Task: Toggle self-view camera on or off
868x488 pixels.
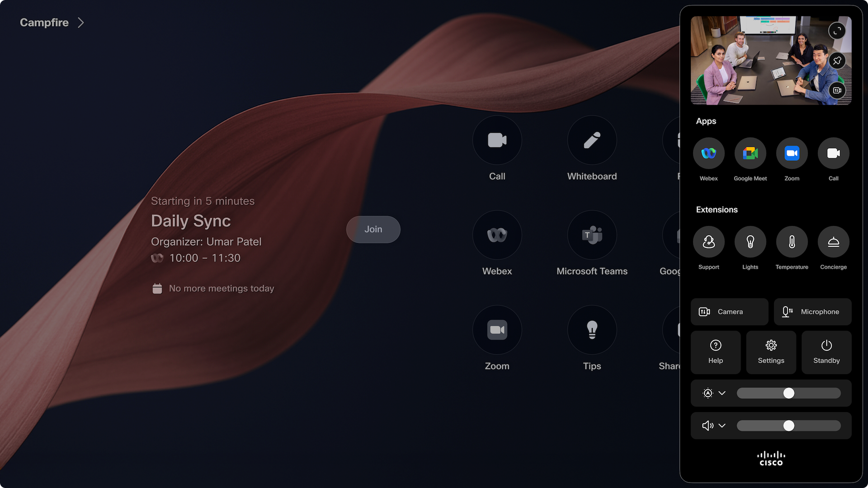Action: [x=837, y=90]
